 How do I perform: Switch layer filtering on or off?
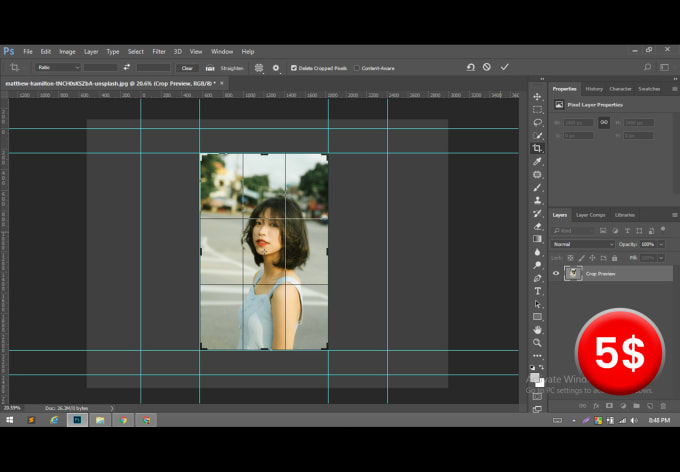coord(663,229)
